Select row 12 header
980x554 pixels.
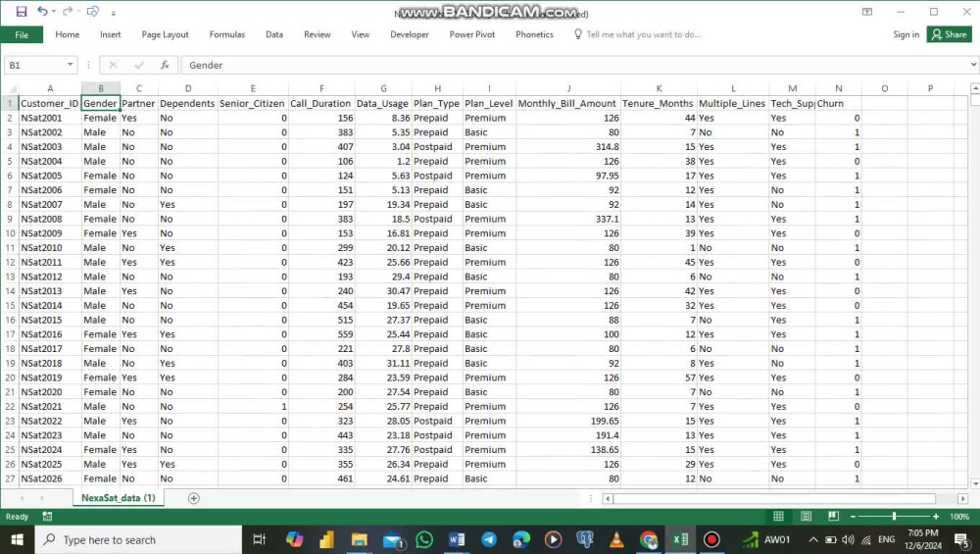pyautogui.click(x=10, y=262)
